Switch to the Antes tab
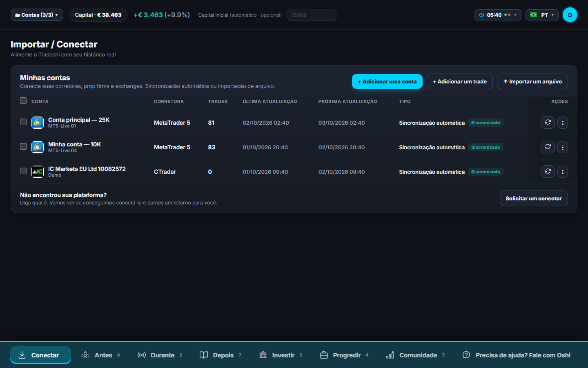588x368 pixels. (x=100, y=355)
